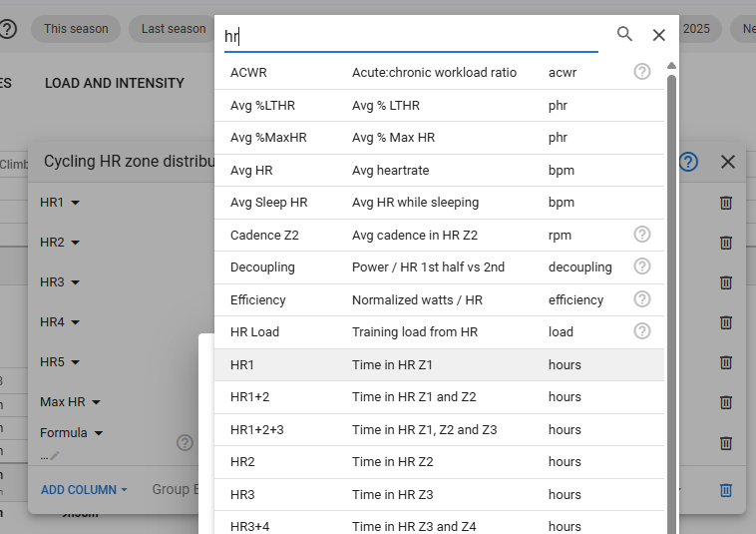Open the Formula column dropdown
The image size is (756, 534).
coord(71,433)
